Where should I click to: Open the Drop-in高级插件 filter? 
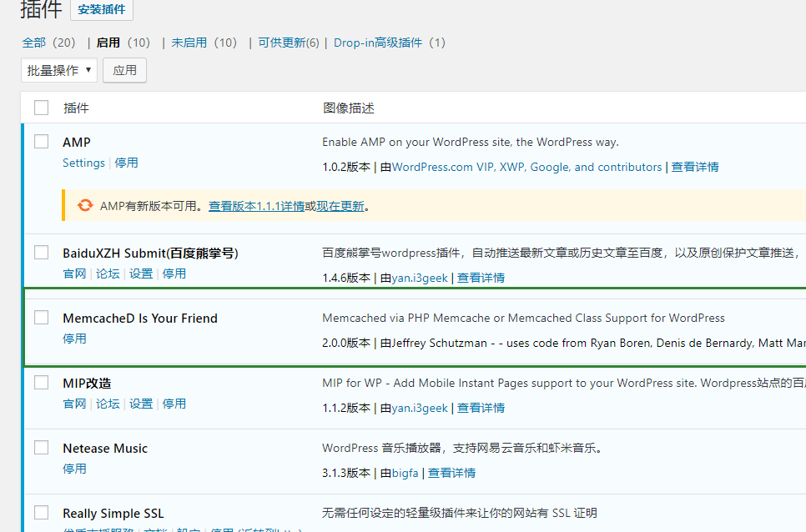[378, 43]
